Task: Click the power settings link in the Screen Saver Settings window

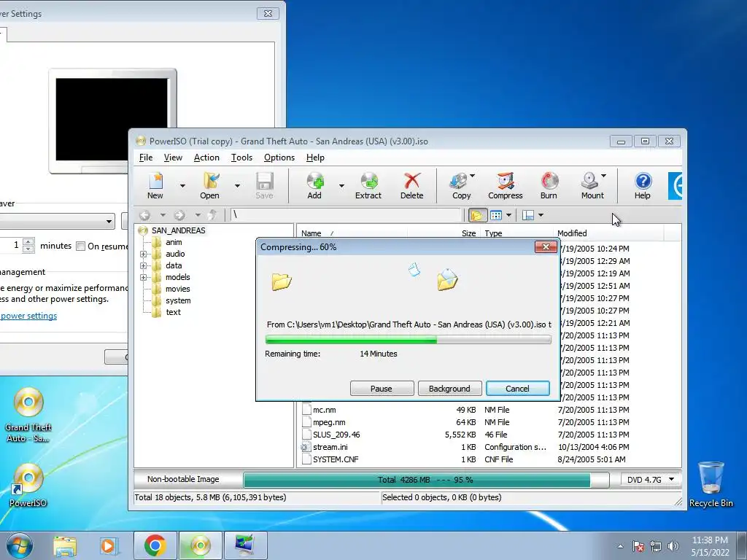Action: tap(28, 316)
